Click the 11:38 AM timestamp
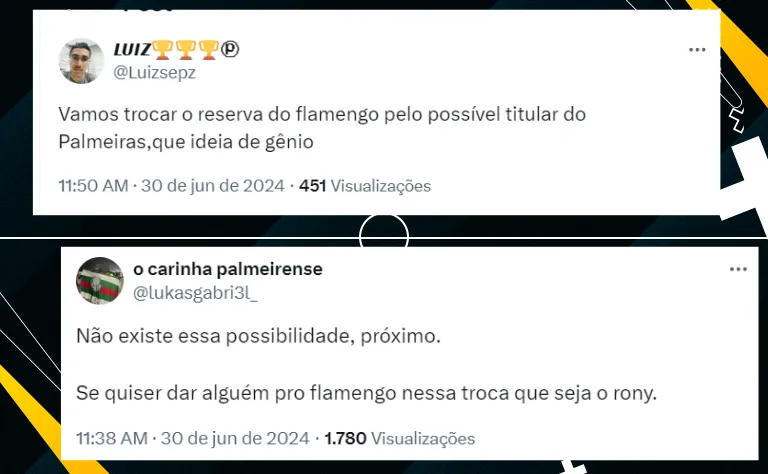This screenshot has height=474, width=768. (112, 438)
